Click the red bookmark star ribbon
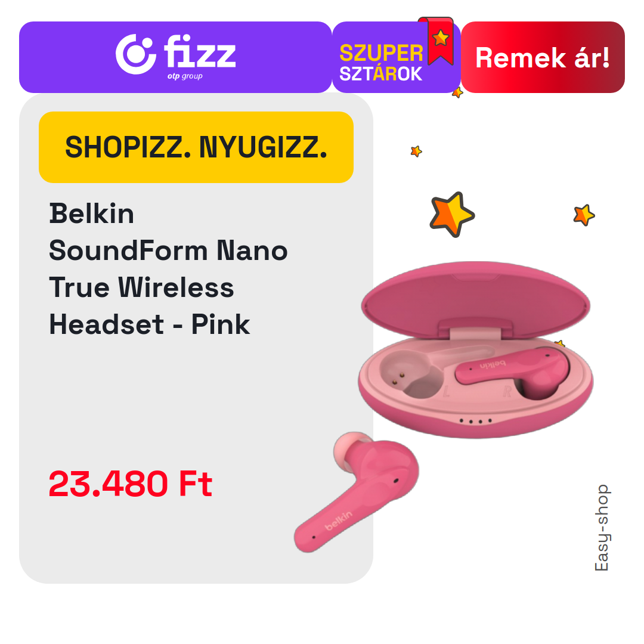The height and width of the screenshot is (644, 644). [x=439, y=41]
